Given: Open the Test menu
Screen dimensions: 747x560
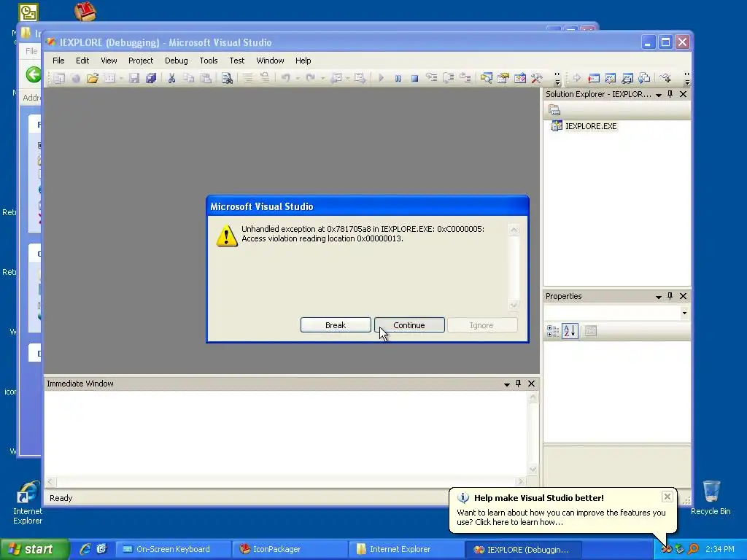Looking at the screenshot, I should [x=237, y=61].
